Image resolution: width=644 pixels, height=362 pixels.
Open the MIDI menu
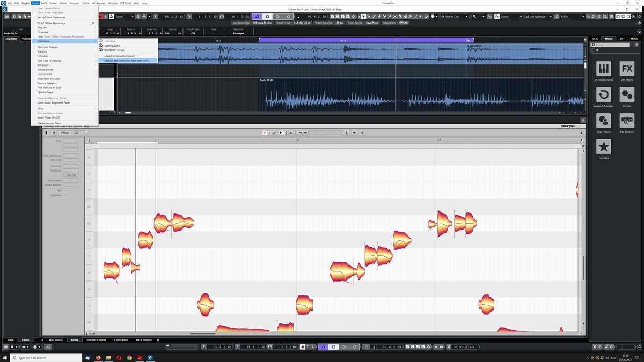[x=44, y=3]
